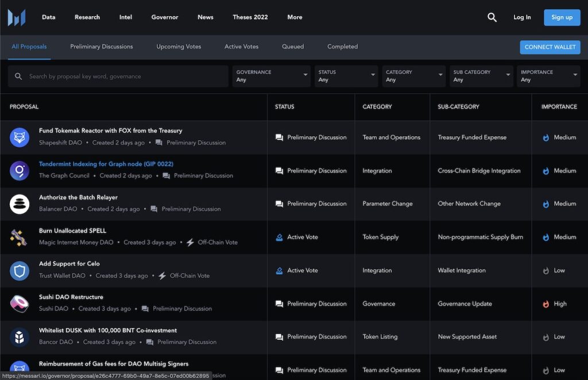This screenshot has height=380, width=588.
Task: Open the Data menu
Action: coord(48,17)
